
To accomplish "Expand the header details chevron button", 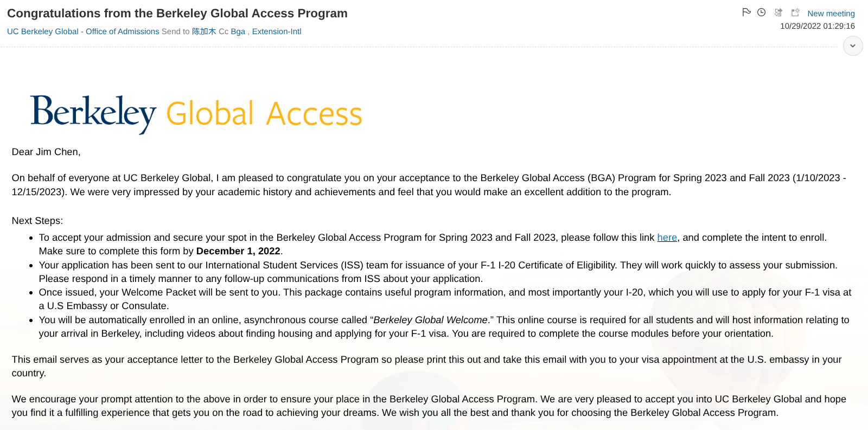I will click(x=853, y=46).
